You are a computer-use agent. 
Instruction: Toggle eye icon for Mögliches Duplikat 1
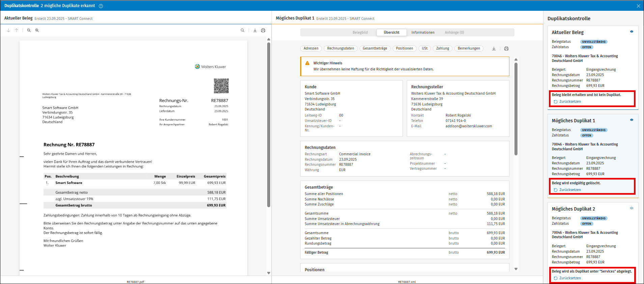pyautogui.click(x=632, y=120)
